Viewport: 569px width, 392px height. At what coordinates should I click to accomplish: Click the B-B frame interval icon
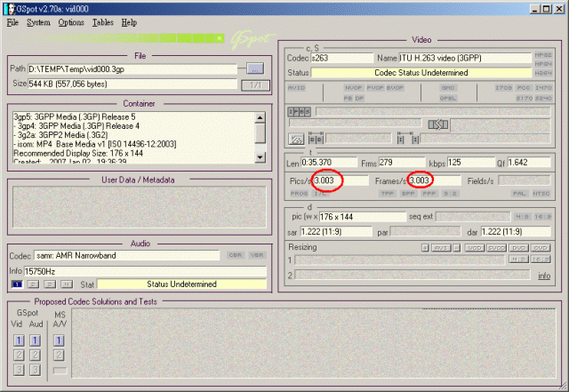pos(316,139)
